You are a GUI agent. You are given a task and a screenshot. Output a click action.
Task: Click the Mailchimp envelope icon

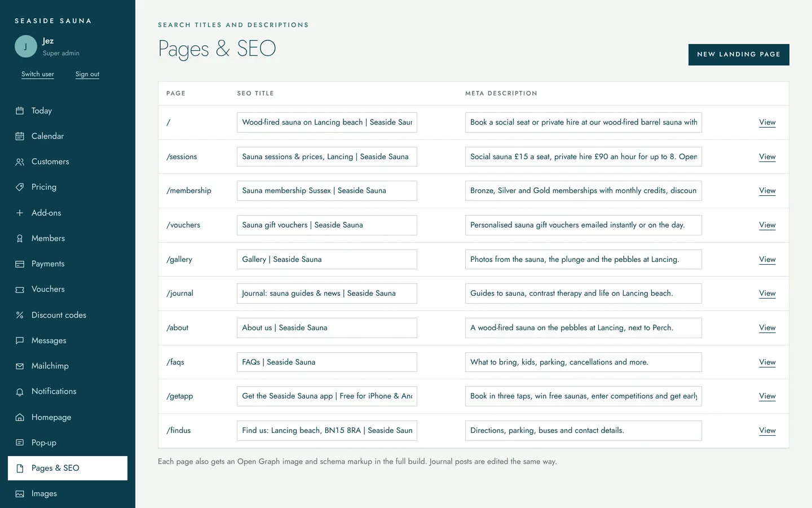tap(20, 366)
